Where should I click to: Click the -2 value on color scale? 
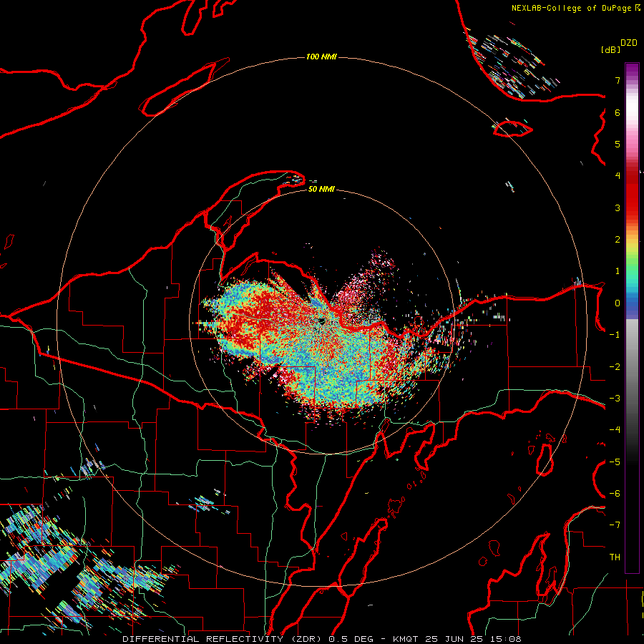pyautogui.click(x=615, y=367)
